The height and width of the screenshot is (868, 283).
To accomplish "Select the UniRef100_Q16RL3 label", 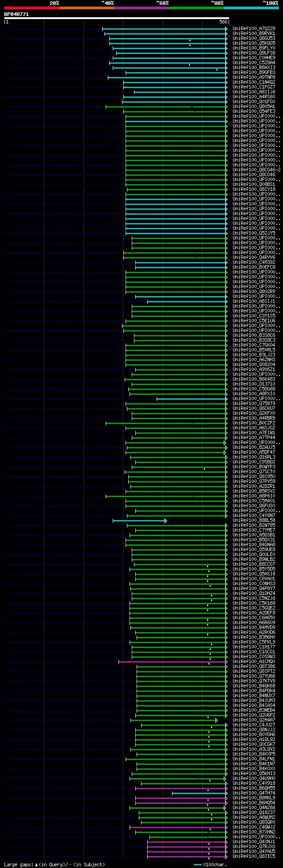I will [x=254, y=457].
